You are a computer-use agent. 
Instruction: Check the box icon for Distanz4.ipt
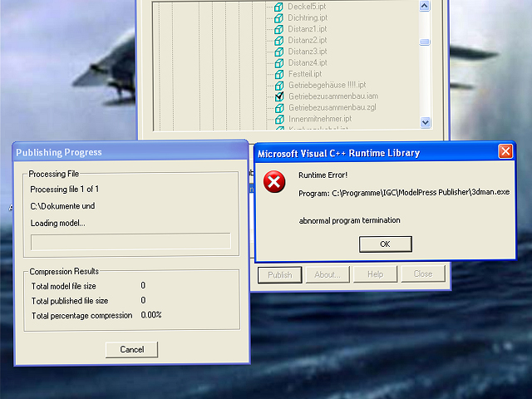click(x=279, y=63)
